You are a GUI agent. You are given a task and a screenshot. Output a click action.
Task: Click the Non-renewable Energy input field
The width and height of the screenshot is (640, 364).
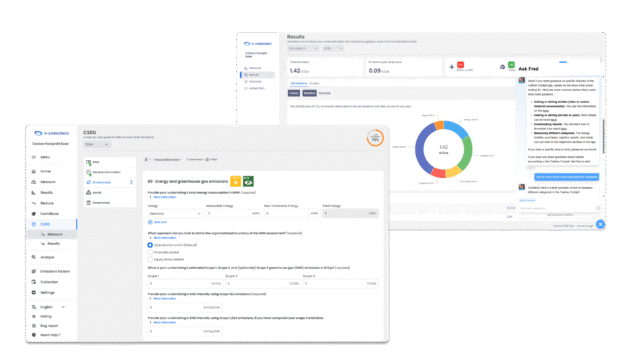pos(291,214)
